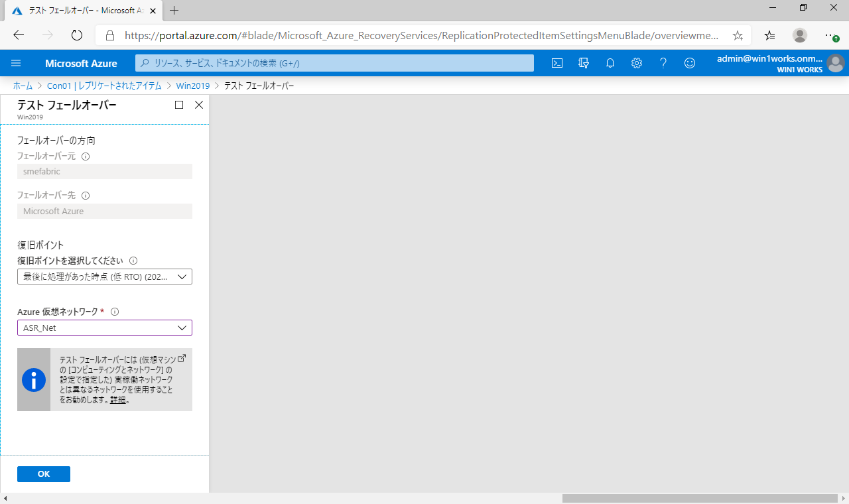Click the テスト フェールオーバー breadcrumb text

click(259, 86)
